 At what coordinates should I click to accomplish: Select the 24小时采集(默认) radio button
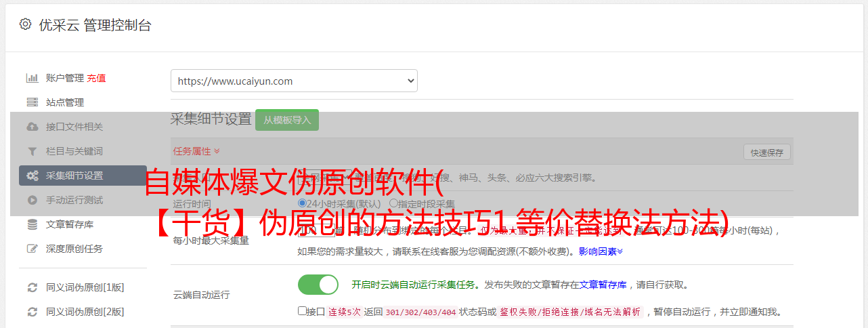point(302,203)
